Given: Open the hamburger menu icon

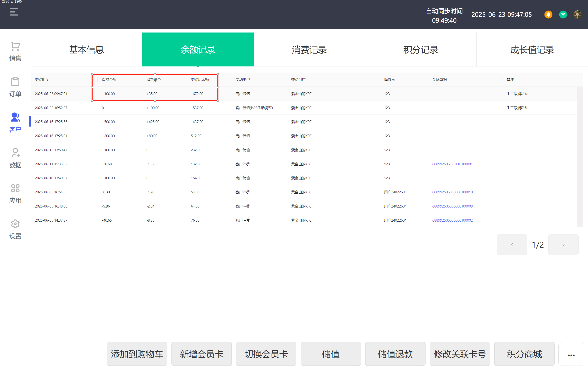Looking at the screenshot, I should pos(14,12).
